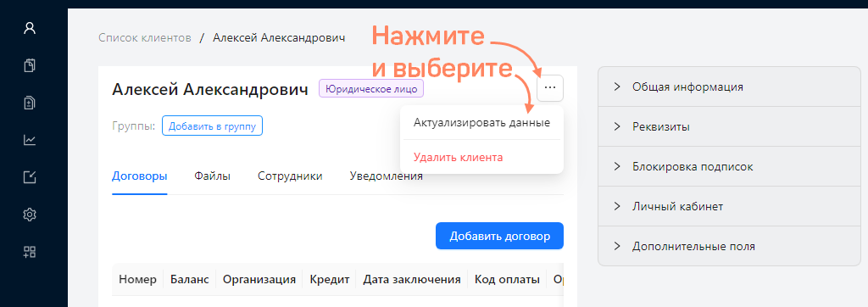Viewport: 868px width, 307px height.
Task: Expand the Реквизиты section
Action: click(729, 127)
